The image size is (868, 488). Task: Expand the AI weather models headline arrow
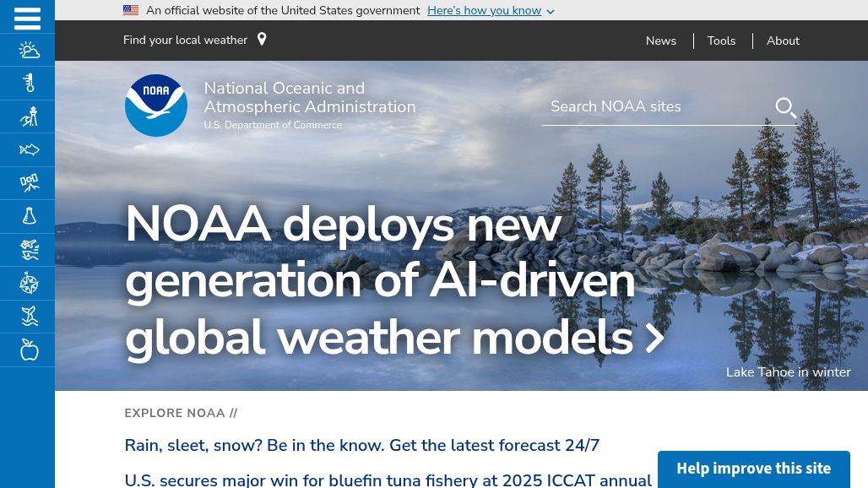pyautogui.click(x=654, y=337)
